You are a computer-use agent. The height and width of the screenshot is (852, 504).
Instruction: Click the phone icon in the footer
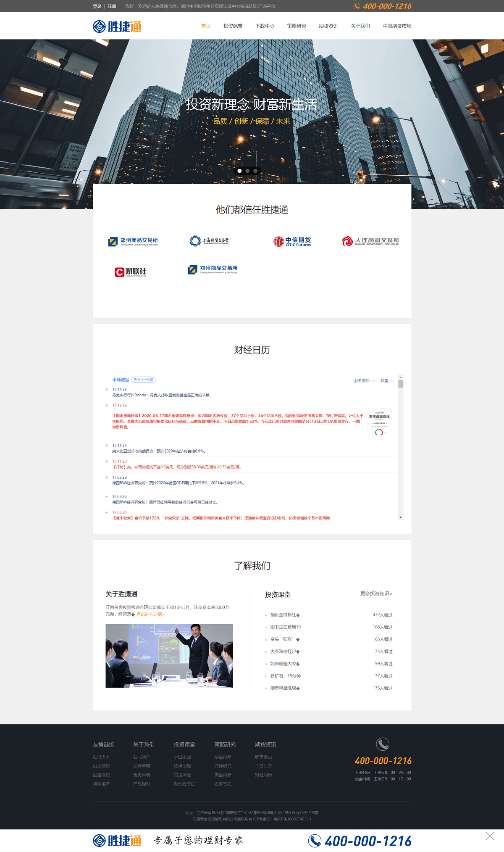(382, 744)
